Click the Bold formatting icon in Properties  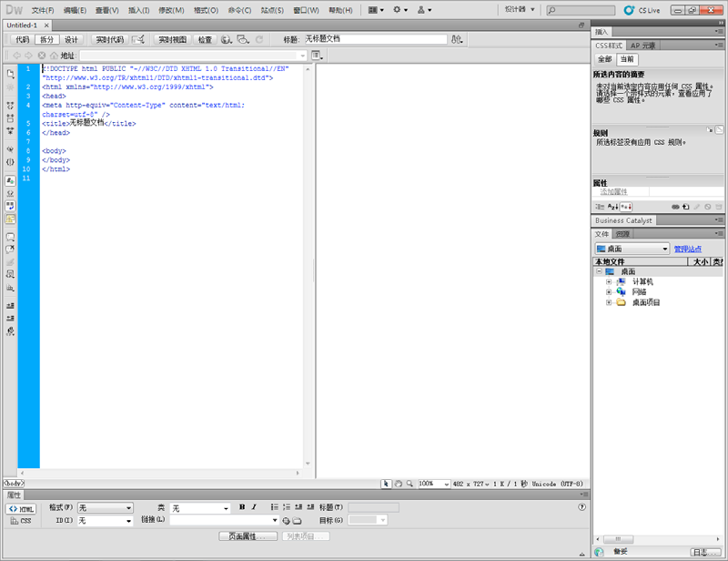pos(242,507)
